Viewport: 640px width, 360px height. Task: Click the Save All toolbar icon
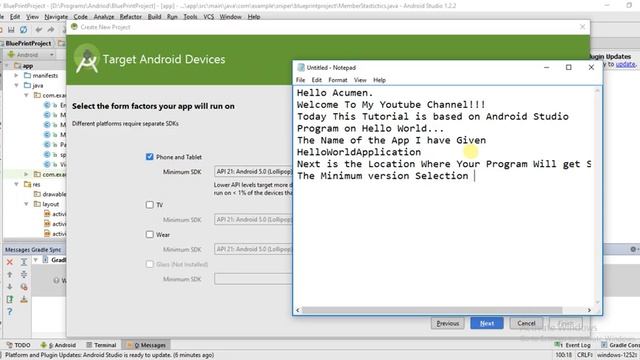coord(11,29)
